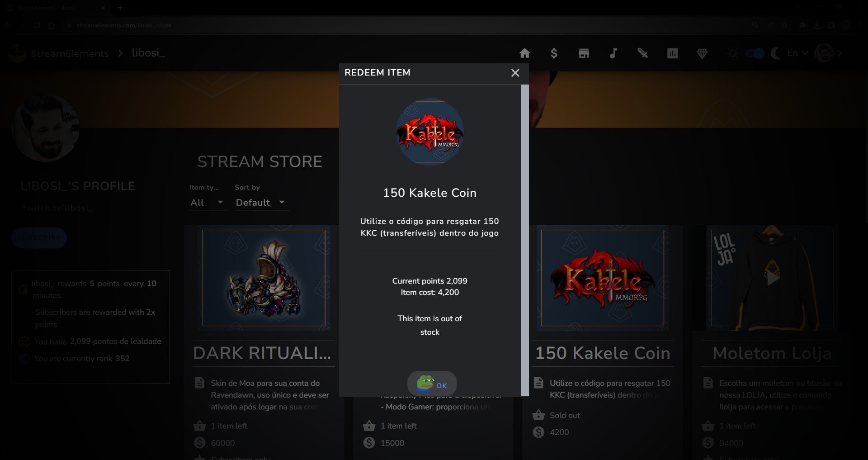Click the StreamElements logo
This screenshot has width=868, height=460.
tap(58, 53)
